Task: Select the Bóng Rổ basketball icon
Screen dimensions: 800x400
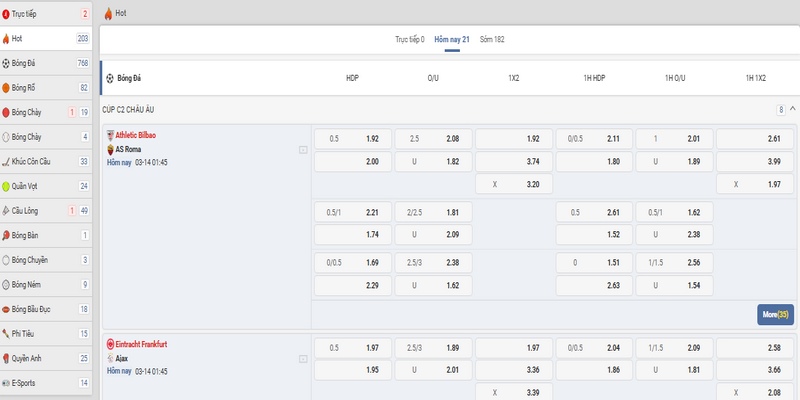Action: [x=6, y=88]
